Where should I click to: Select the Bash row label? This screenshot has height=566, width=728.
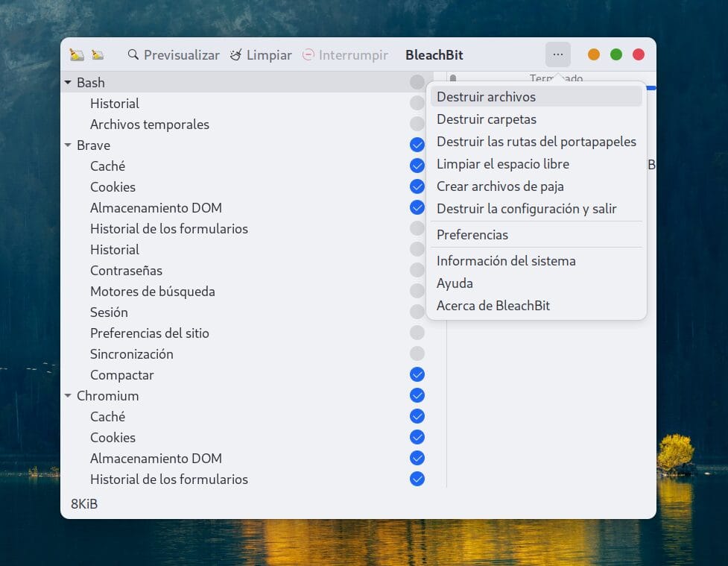pos(91,83)
